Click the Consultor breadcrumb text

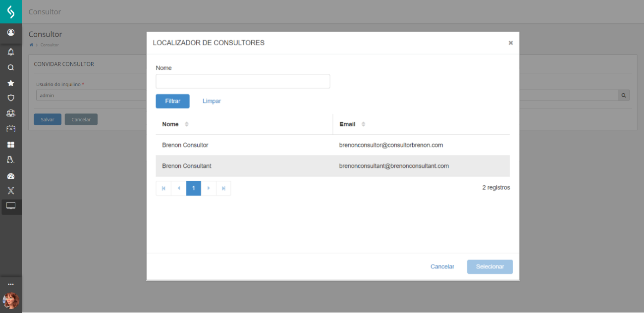click(x=50, y=45)
